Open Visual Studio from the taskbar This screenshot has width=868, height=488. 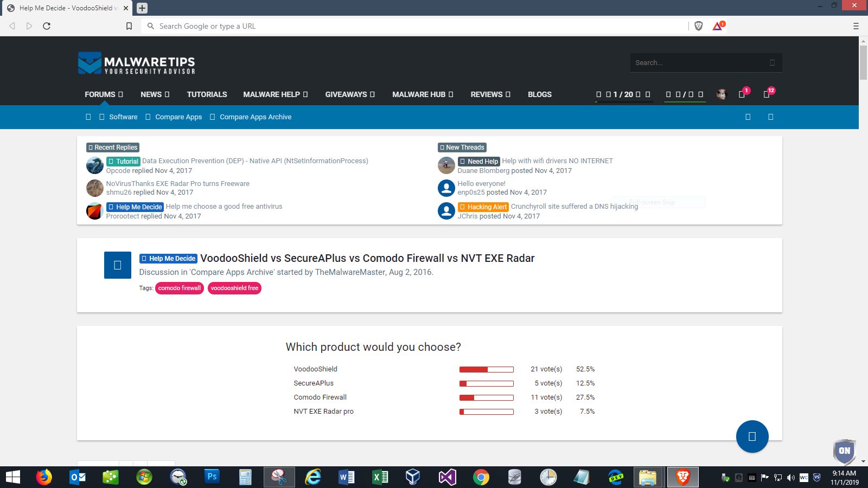click(447, 477)
